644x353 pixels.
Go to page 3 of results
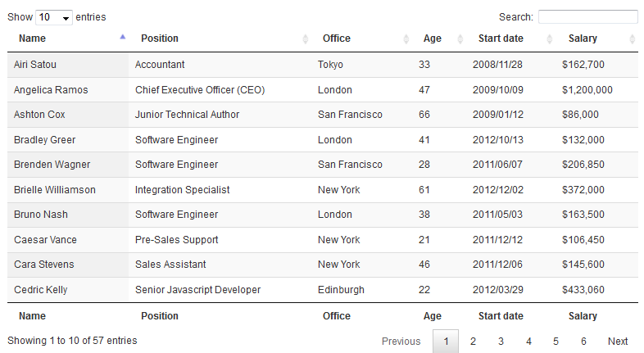pyautogui.click(x=501, y=341)
